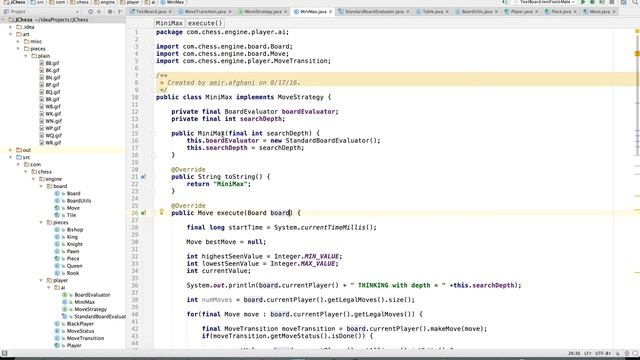
Task: Click the yellow intention lightbulb icon
Action: click(x=161, y=212)
